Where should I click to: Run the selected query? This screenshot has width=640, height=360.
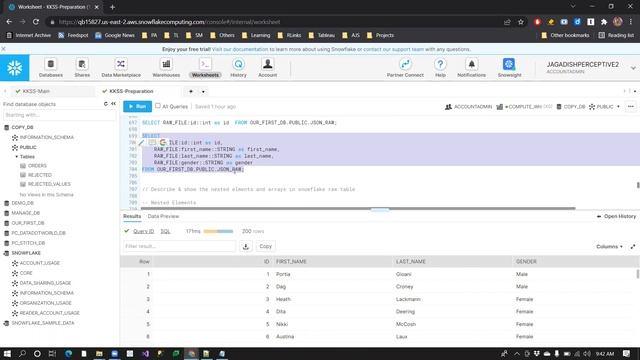pyautogui.click(x=138, y=107)
